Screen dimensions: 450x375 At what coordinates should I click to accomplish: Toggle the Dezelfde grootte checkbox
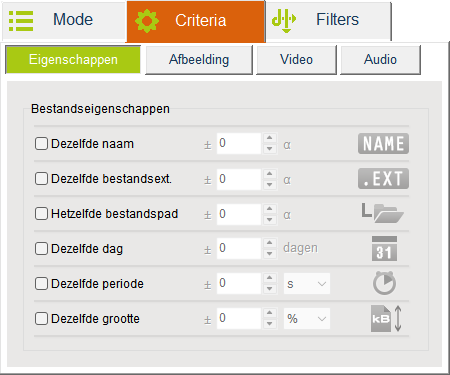pos(41,318)
